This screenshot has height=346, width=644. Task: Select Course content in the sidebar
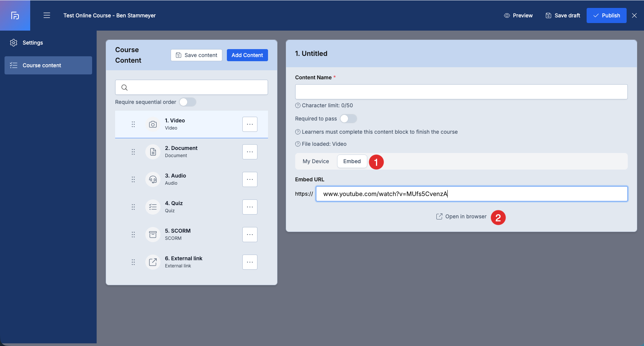pyautogui.click(x=48, y=65)
